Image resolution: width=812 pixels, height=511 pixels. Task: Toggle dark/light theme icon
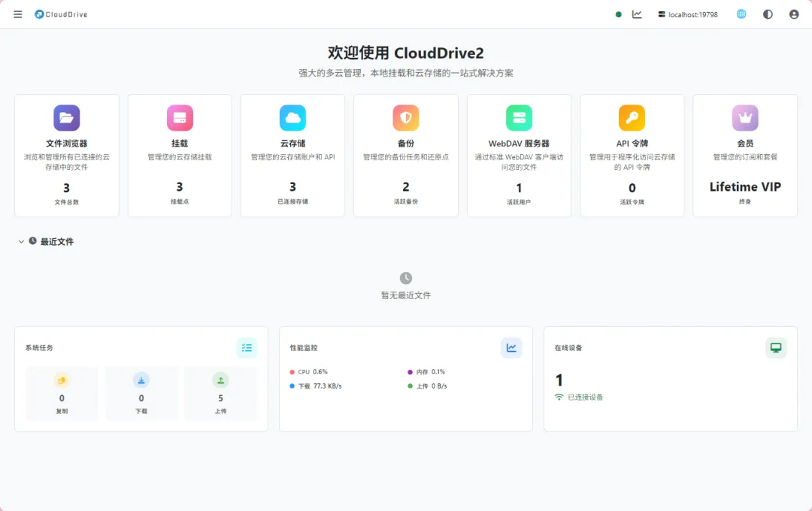pos(768,14)
